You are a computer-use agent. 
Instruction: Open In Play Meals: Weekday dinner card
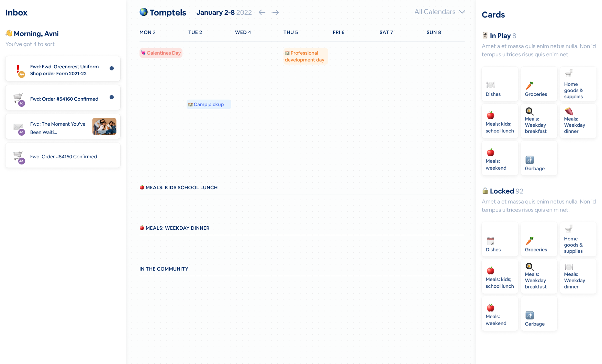pyautogui.click(x=578, y=121)
